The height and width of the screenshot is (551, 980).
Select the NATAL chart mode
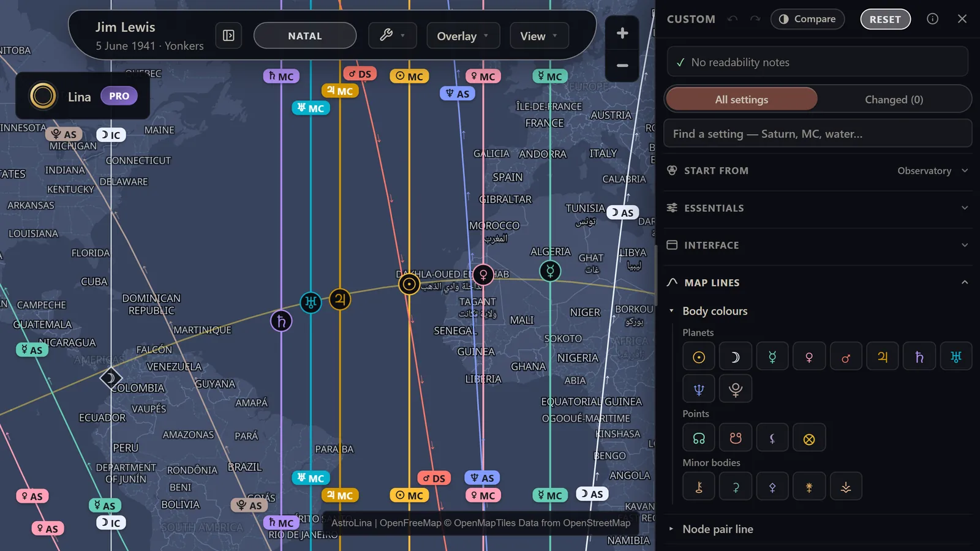305,36
